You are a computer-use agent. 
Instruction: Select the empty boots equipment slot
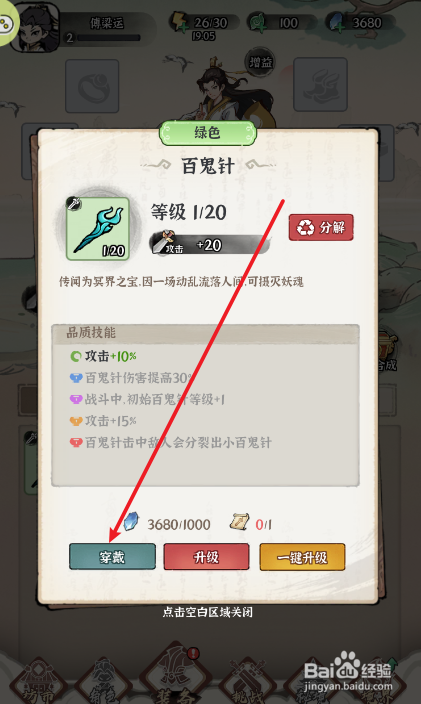pyautogui.click(x=320, y=84)
